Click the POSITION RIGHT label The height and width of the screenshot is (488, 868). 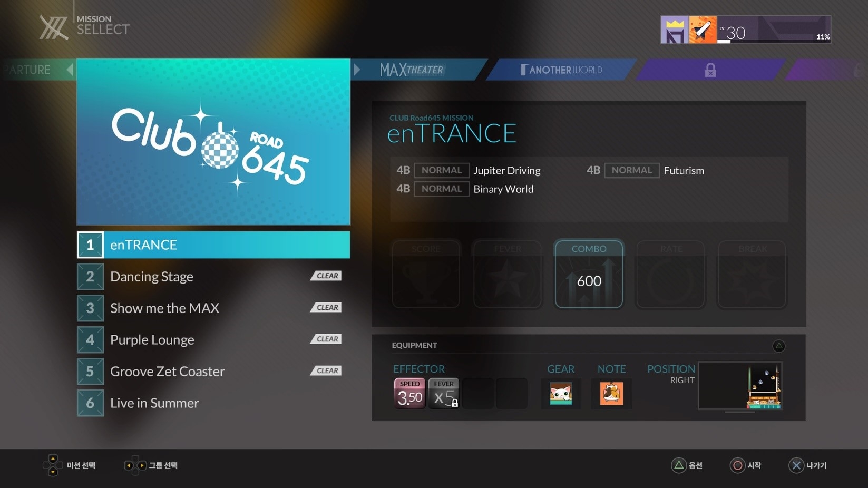(x=671, y=374)
